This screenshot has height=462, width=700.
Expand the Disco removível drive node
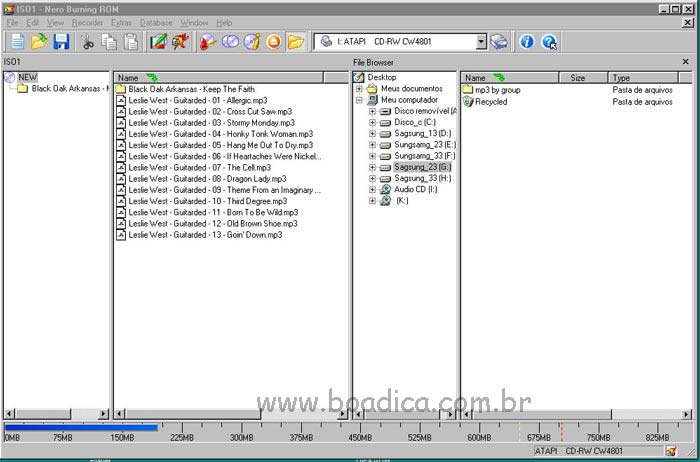(x=372, y=111)
